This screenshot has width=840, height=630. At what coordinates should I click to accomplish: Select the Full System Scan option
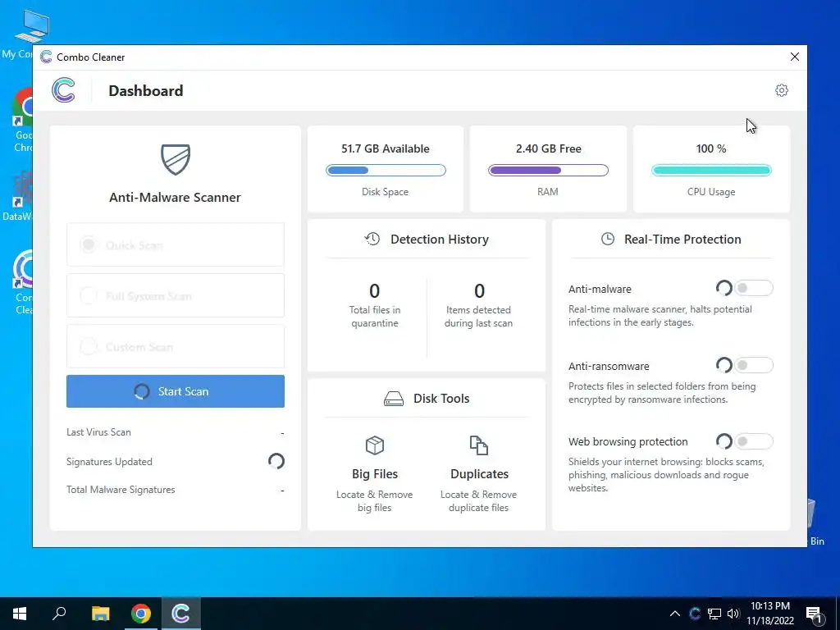click(176, 295)
